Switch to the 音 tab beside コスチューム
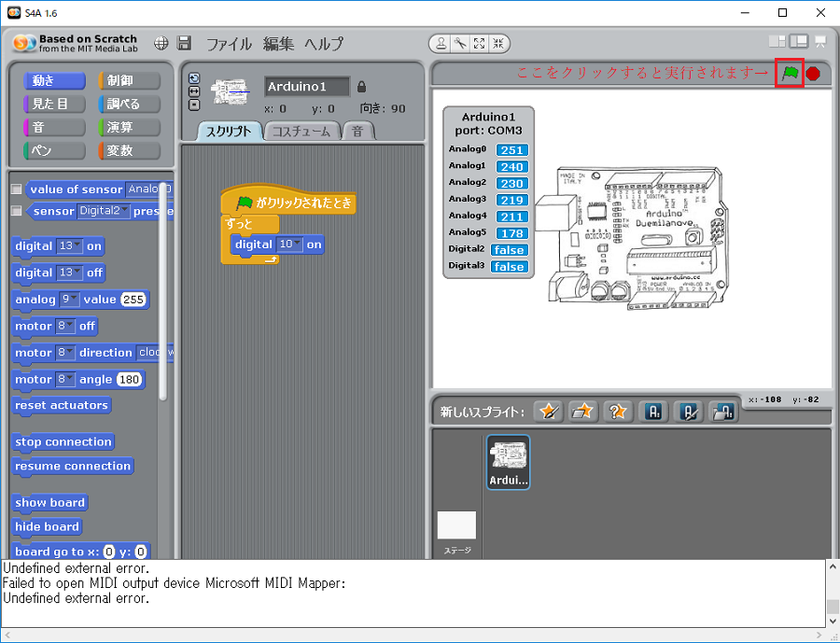This screenshot has height=643, width=840. [x=357, y=132]
